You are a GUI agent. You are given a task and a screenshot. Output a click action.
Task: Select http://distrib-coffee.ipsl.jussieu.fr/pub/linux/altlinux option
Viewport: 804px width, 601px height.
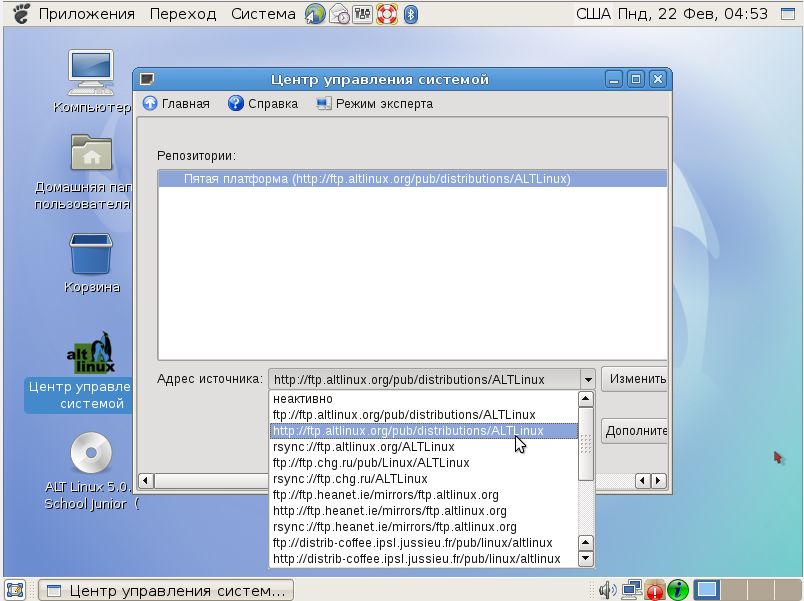pyautogui.click(x=424, y=558)
